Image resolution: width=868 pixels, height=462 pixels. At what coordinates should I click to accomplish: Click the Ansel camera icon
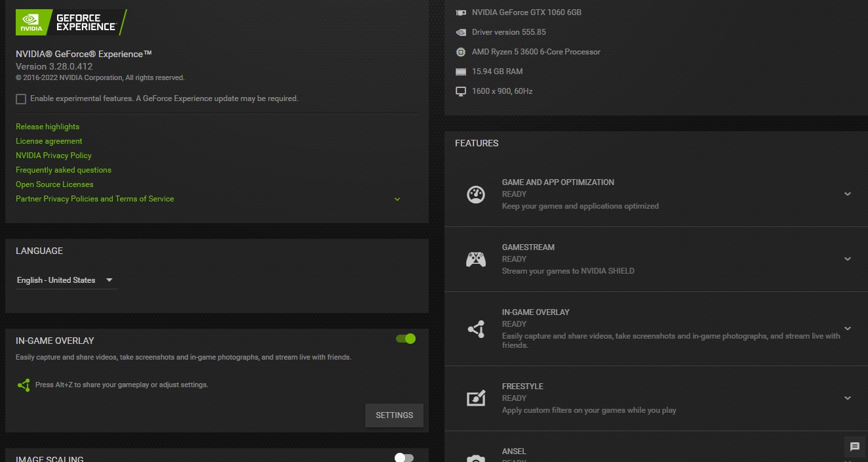pyautogui.click(x=476, y=458)
